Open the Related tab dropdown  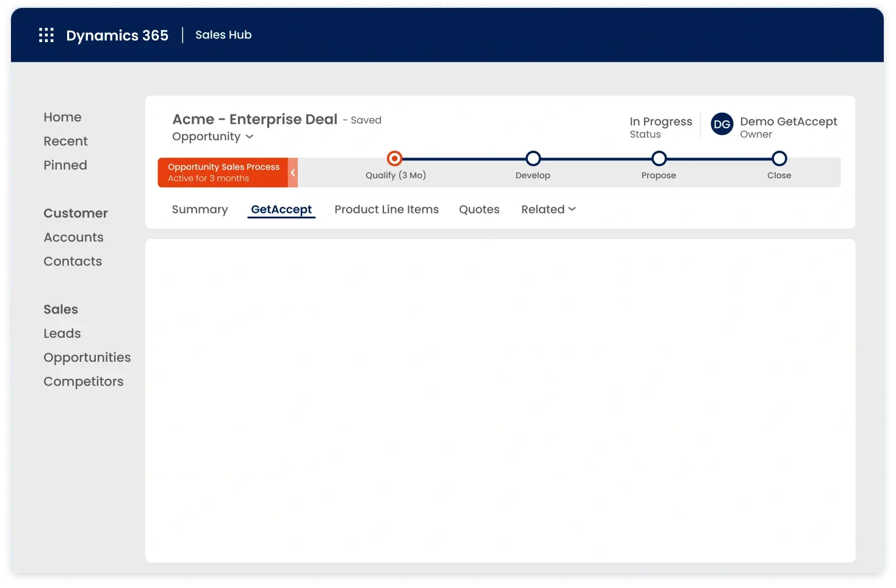click(x=548, y=209)
